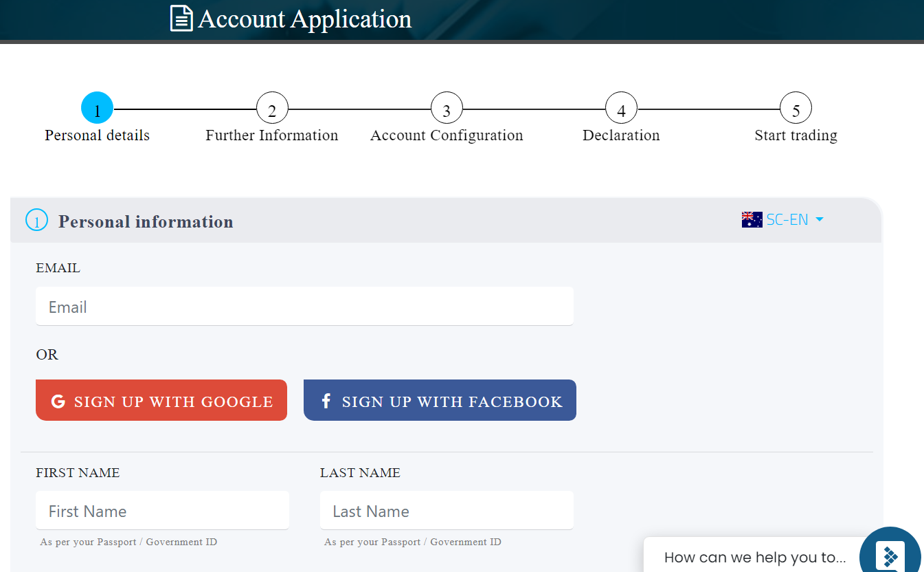Click into the Last Name field
Image resolution: width=924 pixels, height=572 pixels.
(x=447, y=511)
